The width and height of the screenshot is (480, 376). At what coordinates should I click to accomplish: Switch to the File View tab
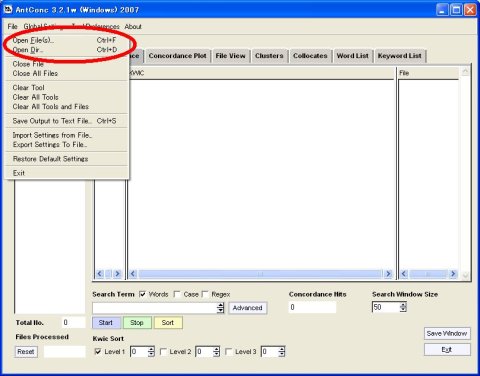pyautogui.click(x=230, y=56)
